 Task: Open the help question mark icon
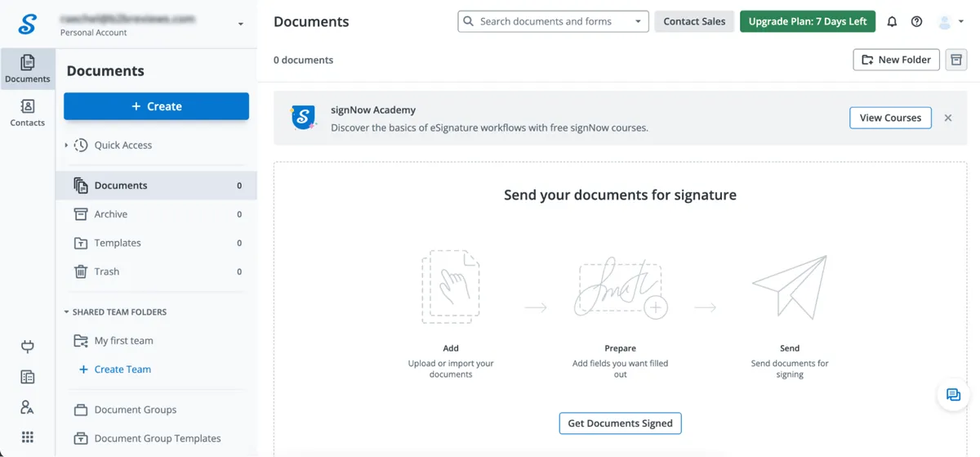pyautogui.click(x=917, y=21)
